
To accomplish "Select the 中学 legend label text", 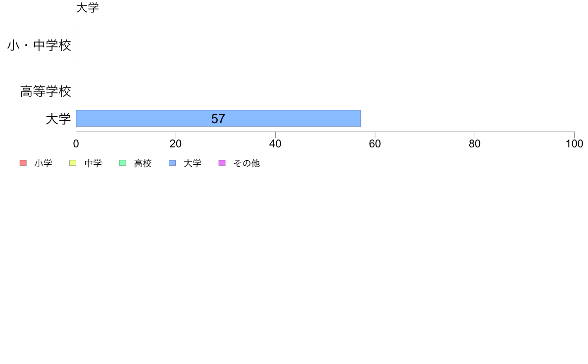I will [93, 163].
